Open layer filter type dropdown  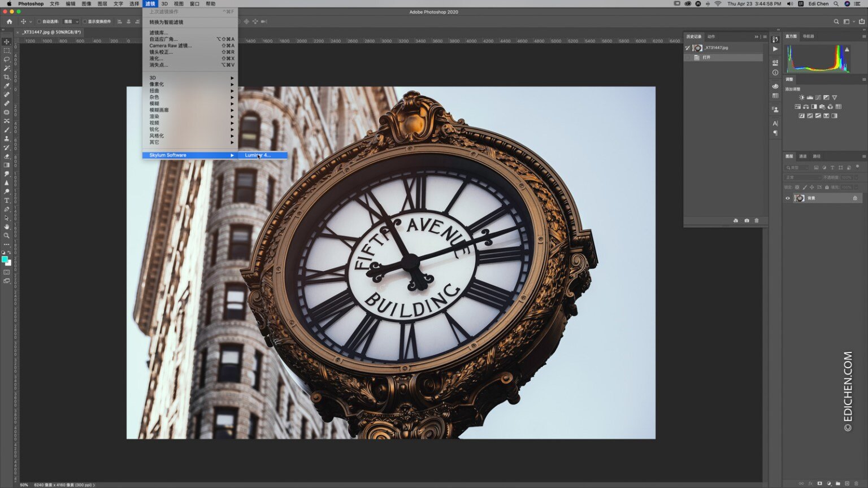pos(795,168)
